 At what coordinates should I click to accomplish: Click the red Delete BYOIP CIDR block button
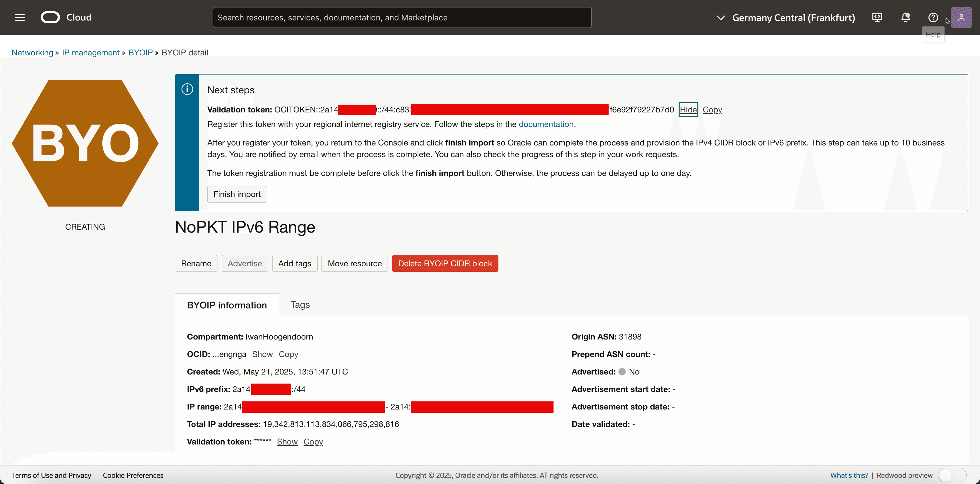(445, 263)
